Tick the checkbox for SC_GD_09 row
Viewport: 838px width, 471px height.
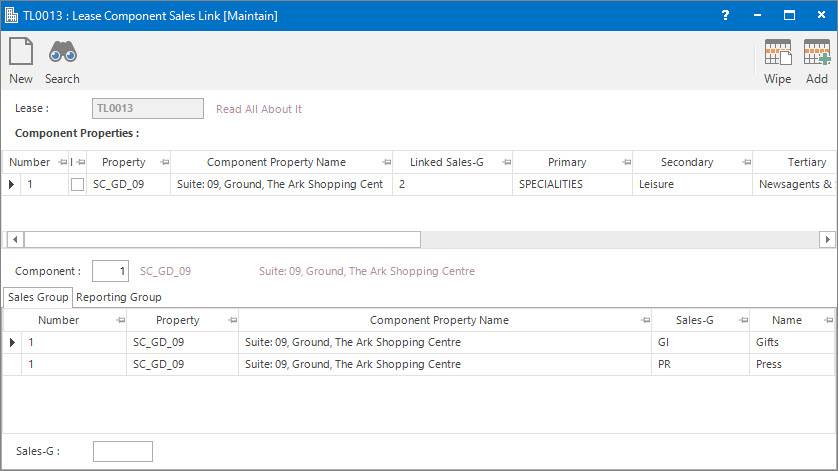pos(77,184)
